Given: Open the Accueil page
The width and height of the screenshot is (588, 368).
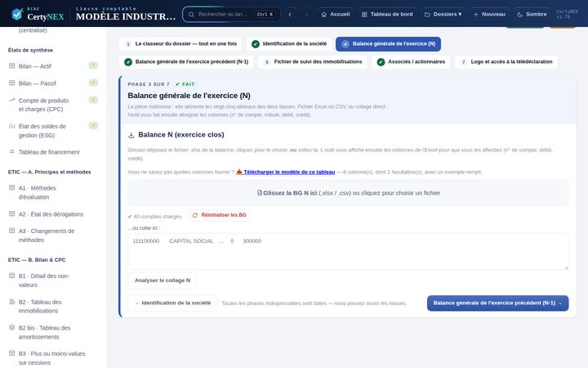Looking at the screenshot, I should [336, 14].
